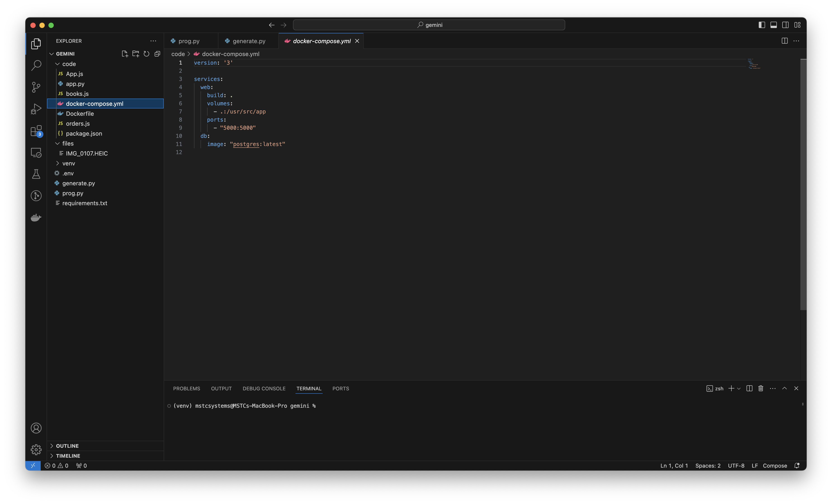Toggle the bottom panel visibility
832x504 pixels.
774,25
